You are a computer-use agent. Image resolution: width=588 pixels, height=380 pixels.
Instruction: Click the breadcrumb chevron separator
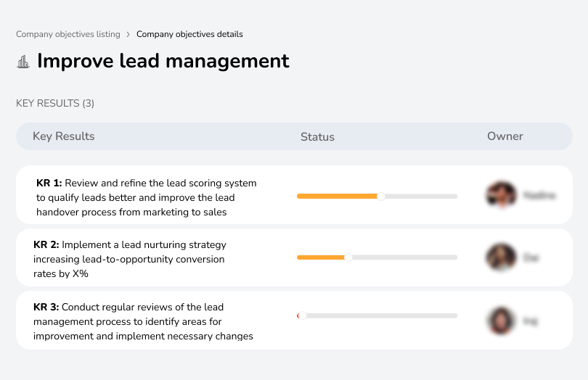(x=128, y=35)
